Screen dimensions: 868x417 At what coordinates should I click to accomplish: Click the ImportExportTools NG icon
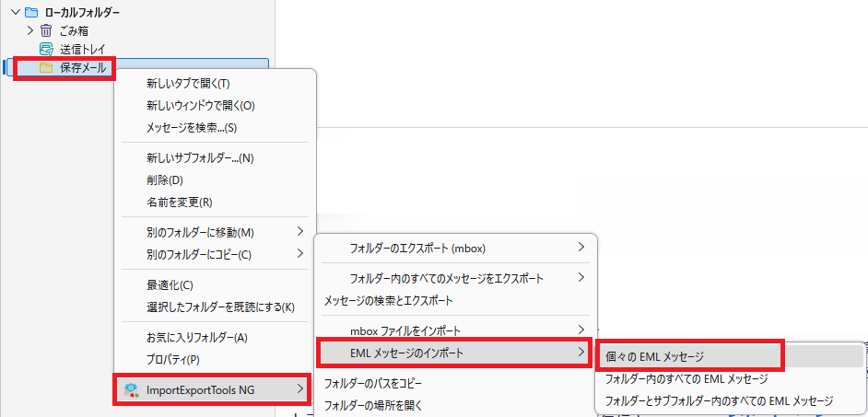[x=131, y=390]
